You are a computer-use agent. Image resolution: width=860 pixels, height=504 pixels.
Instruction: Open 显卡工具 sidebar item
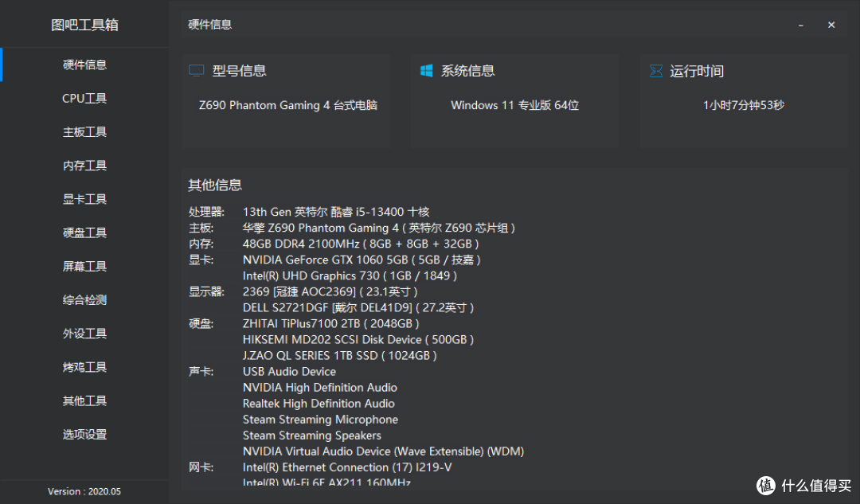coord(84,199)
